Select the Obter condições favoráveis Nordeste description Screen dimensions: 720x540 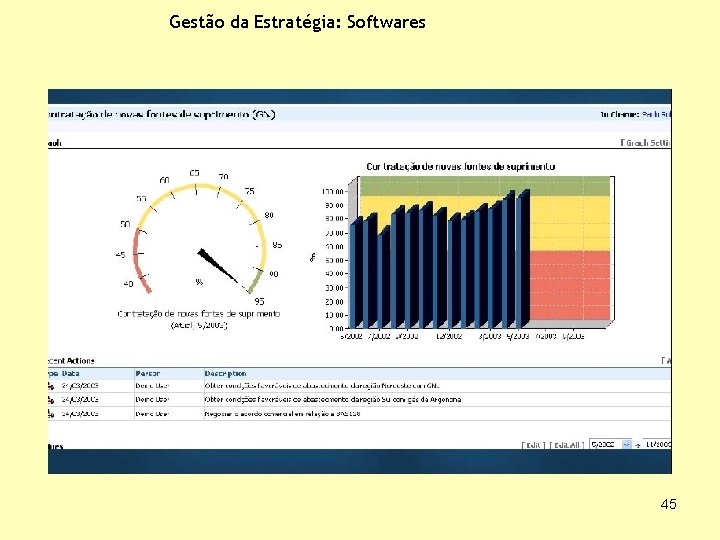(322, 386)
